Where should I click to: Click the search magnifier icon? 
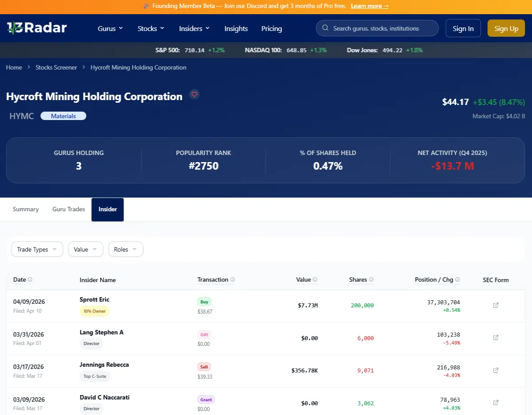tap(325, 28)
